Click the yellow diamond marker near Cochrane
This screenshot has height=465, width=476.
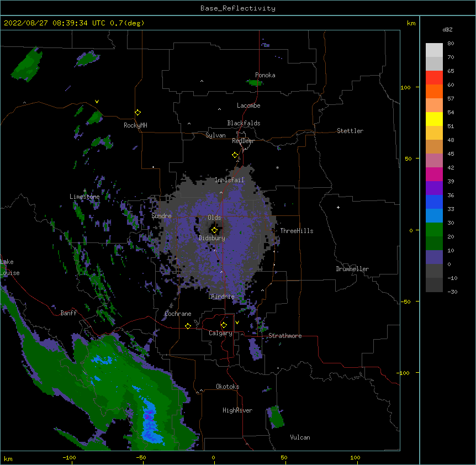tap(188, 326)
